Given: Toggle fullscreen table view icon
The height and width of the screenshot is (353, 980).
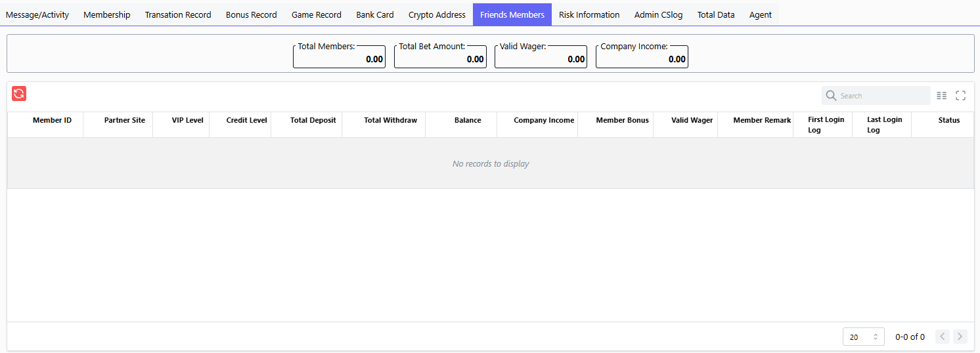Looking at the screenshot, I should click(x=960, y=96).
